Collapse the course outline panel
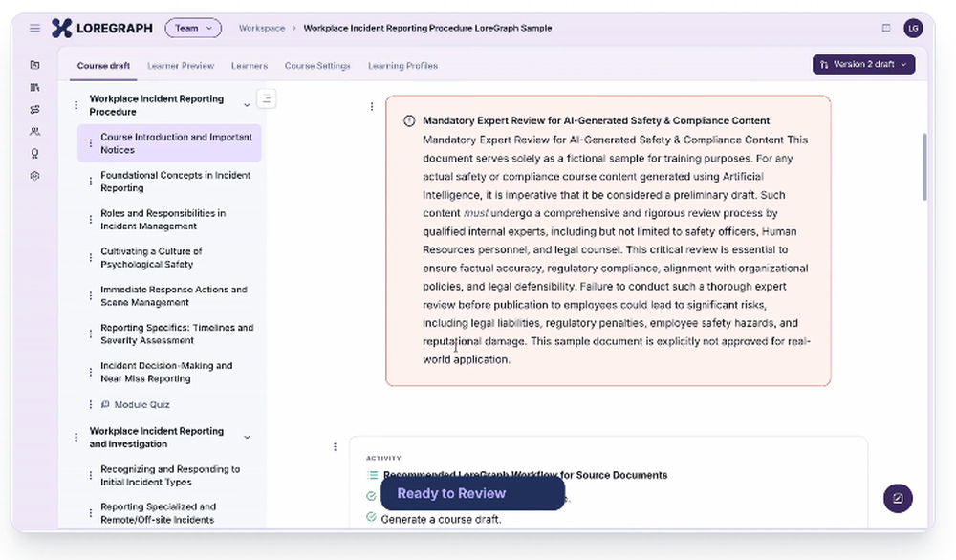956x560 pixels. pyautogui.click(x=267, y=98)
